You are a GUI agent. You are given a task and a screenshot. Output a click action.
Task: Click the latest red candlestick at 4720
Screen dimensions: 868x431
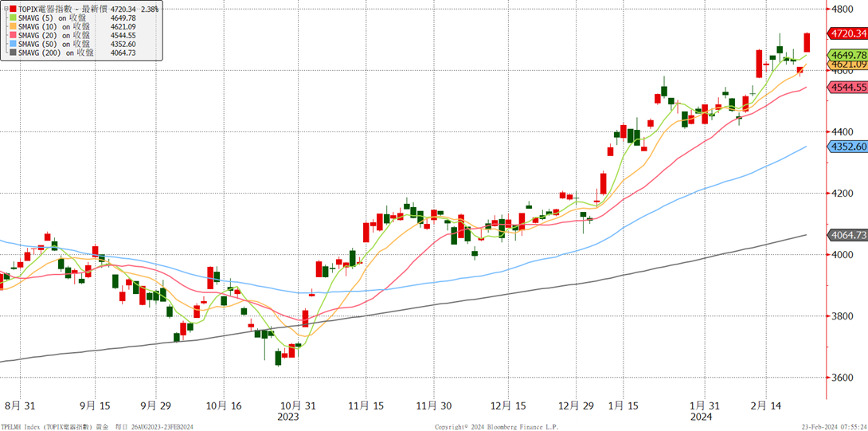(807, 43)
